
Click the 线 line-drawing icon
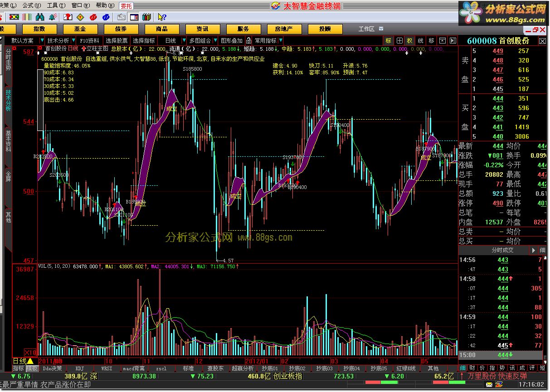421,40
